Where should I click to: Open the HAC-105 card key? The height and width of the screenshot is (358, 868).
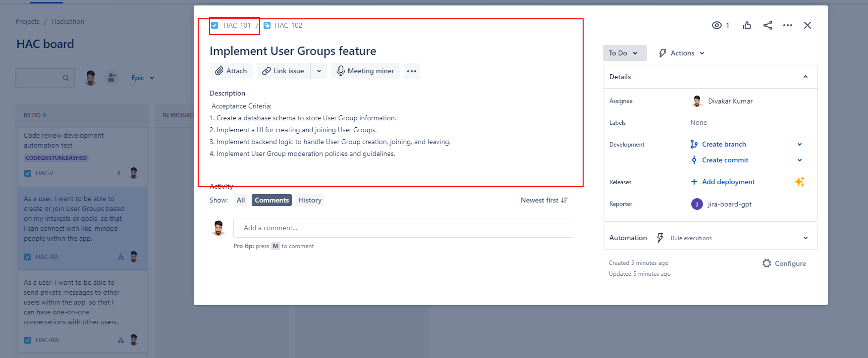click(47, 340)
